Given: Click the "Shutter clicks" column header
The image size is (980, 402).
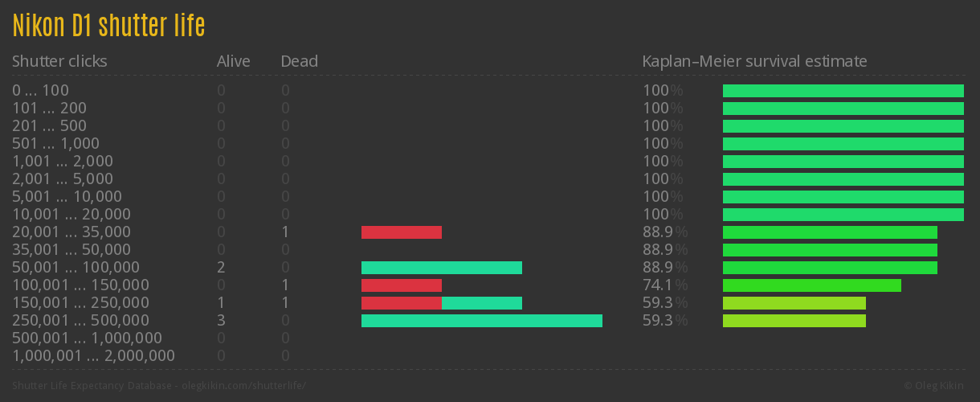Looking at the screenshot, I should 59,61.
